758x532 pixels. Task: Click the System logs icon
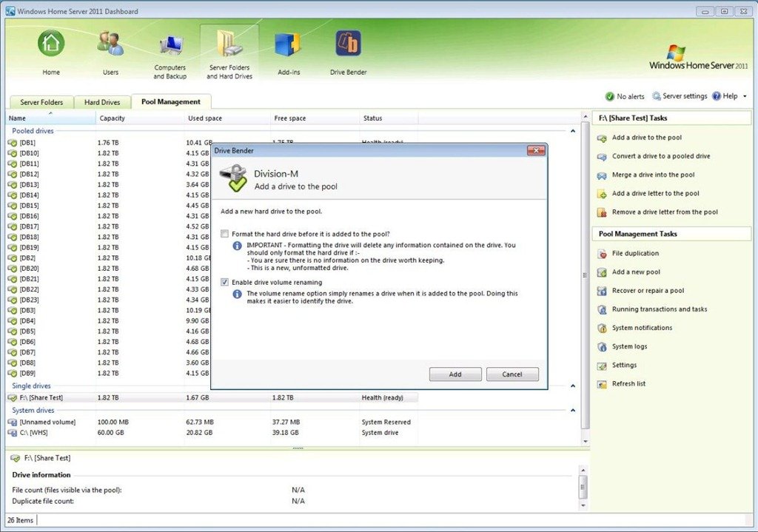click(602, 347)
